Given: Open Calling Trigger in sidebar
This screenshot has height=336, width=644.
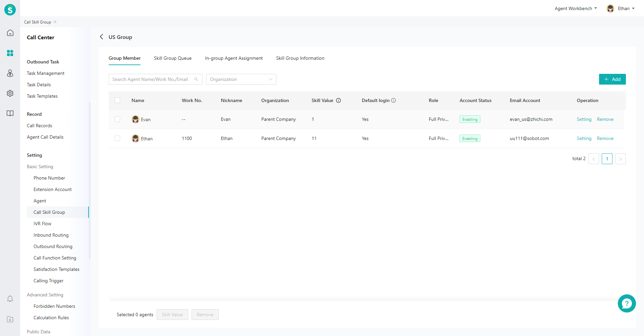Looking at the screenshot, I should (49, 281).
